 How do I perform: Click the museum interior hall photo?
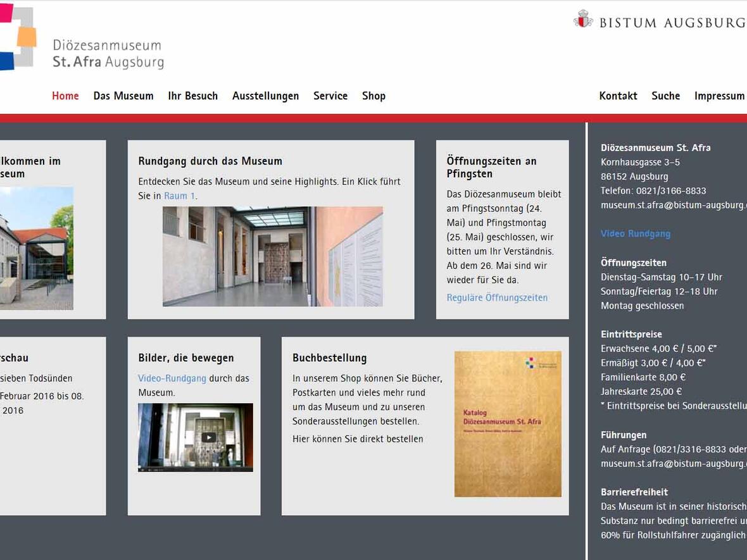click(x=272, y=256)
